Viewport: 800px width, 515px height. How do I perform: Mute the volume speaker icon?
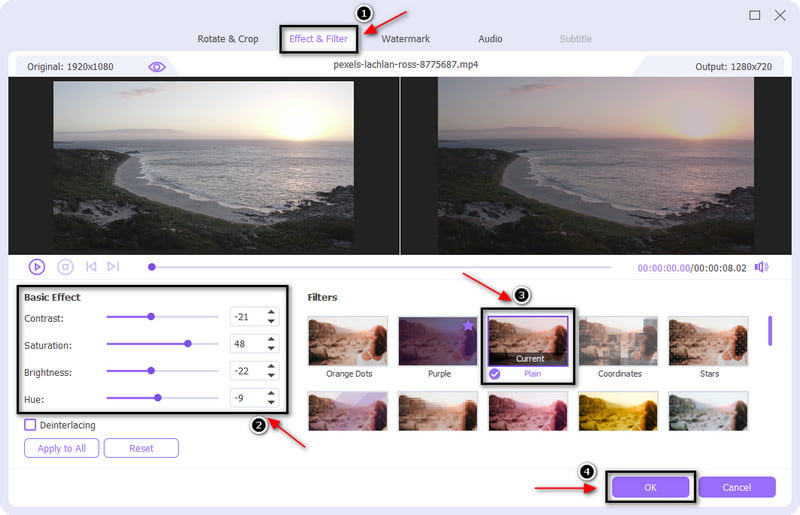coord(761,267)
